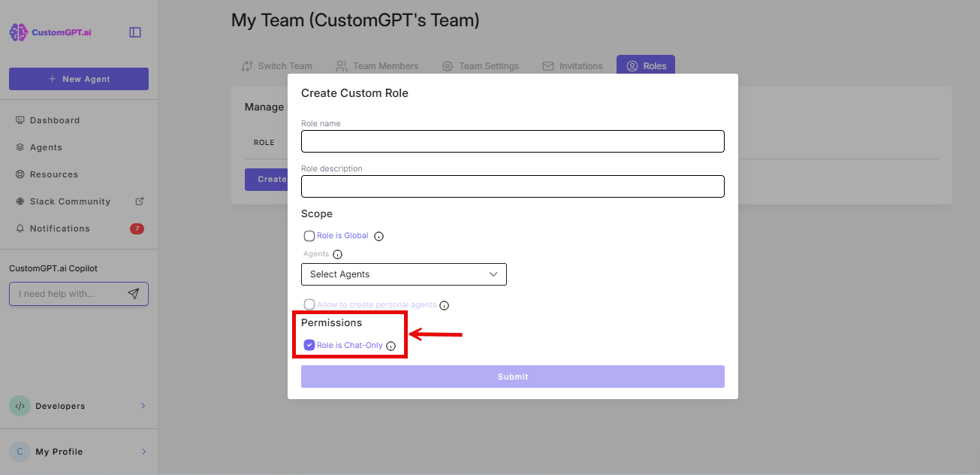Open the Select Agents dropdown
Image resolution: width=980 pixels, height=475 pixels.
pos(403,274)
